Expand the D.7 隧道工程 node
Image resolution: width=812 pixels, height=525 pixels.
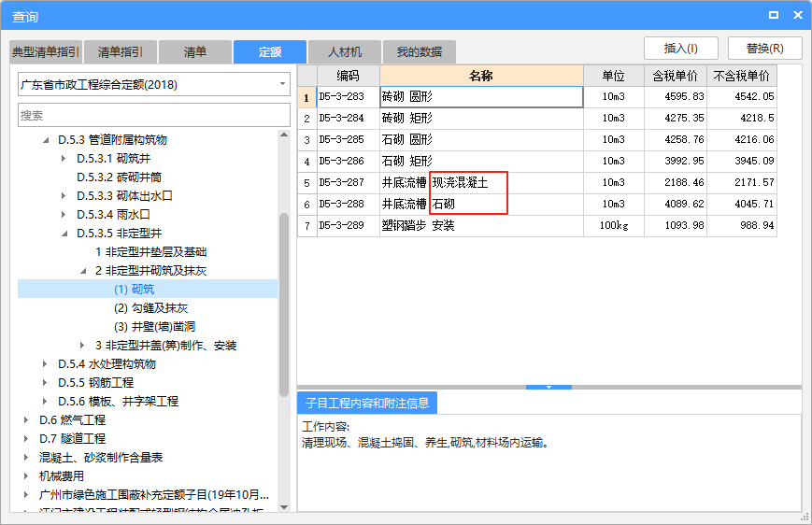click(26, 438)
